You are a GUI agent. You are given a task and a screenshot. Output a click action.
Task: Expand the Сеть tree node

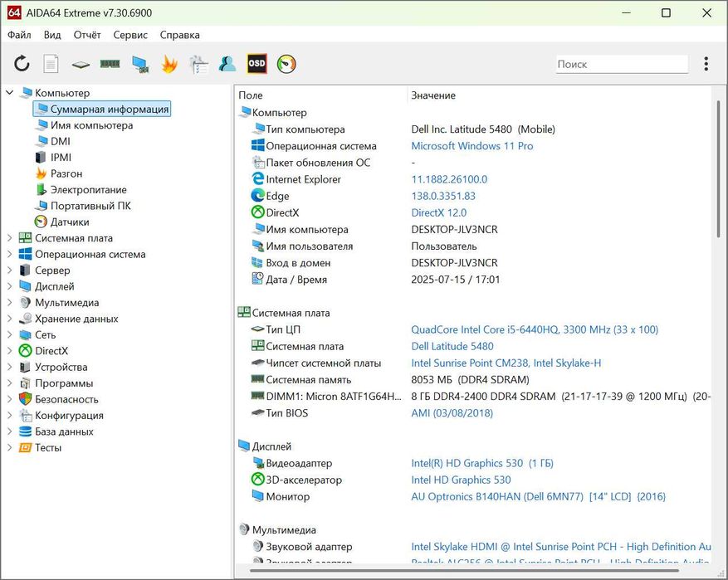tap(9, 334)
